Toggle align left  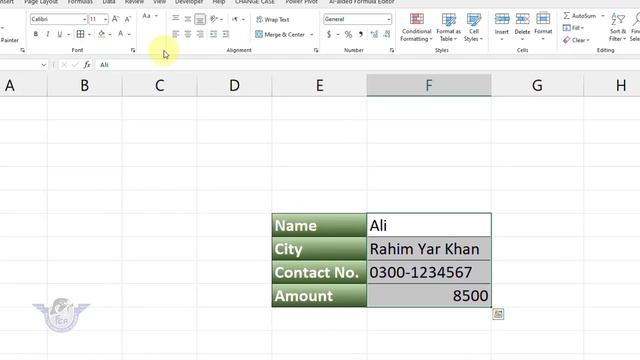coord(176,34)
